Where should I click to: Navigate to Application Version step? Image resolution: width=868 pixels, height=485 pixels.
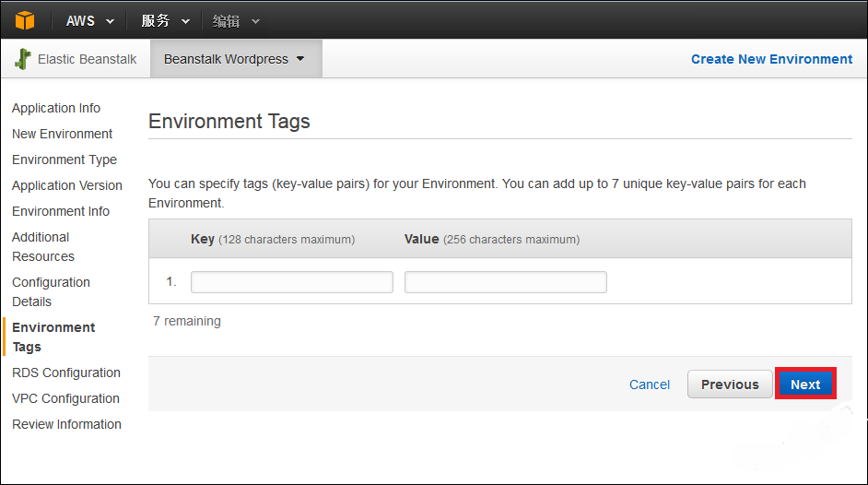67,185
